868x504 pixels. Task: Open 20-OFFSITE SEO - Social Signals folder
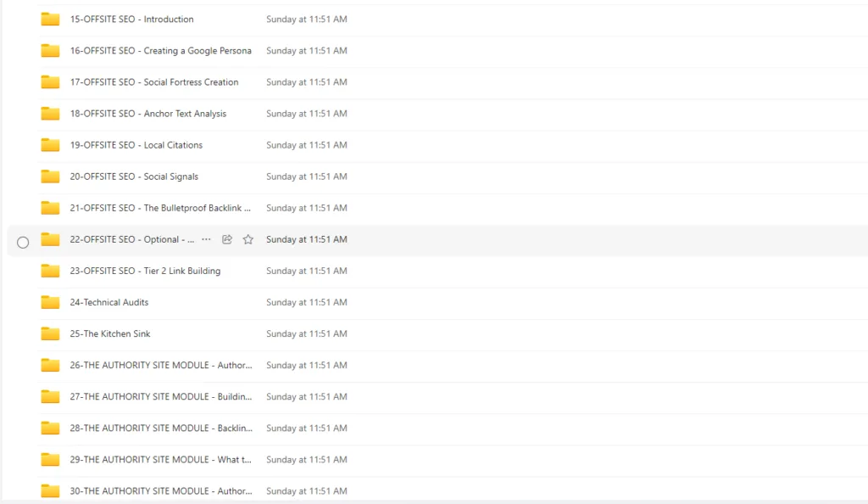point(134,176)
